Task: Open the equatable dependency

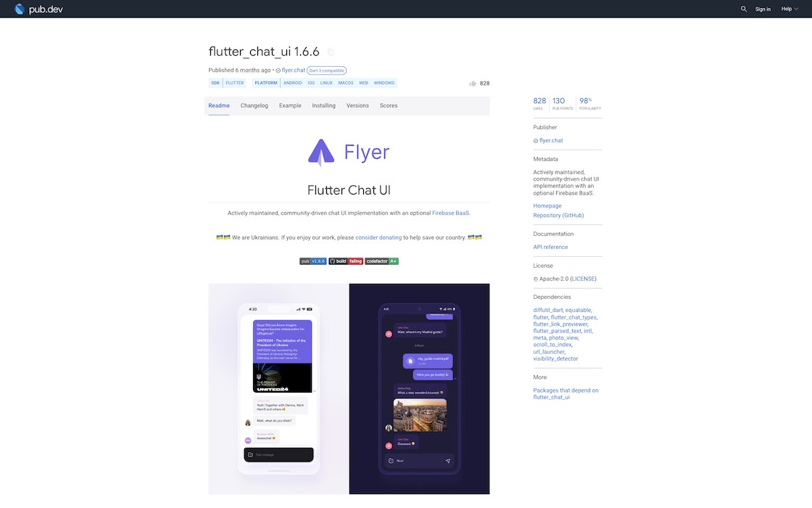Action: click(578, 310)
